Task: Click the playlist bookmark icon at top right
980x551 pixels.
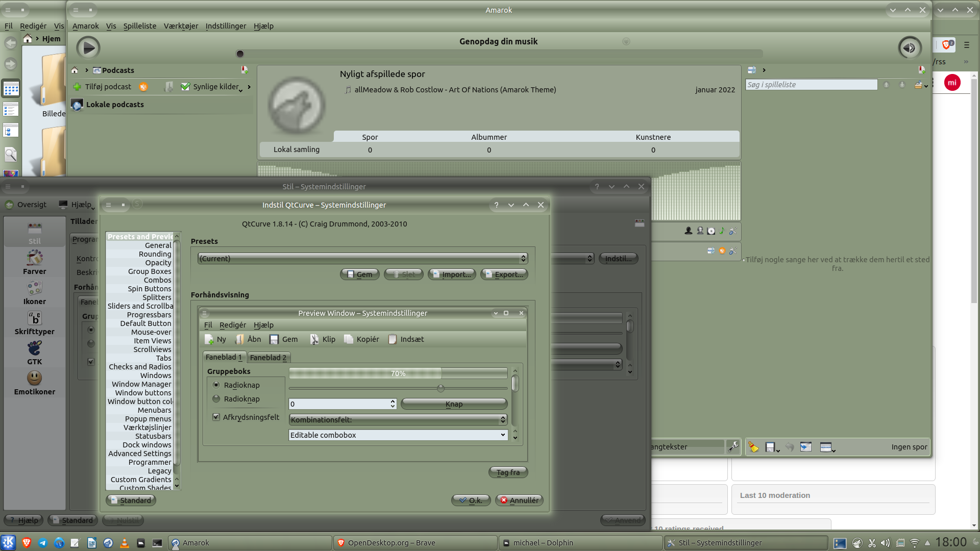Action: [x=922, y=70]
